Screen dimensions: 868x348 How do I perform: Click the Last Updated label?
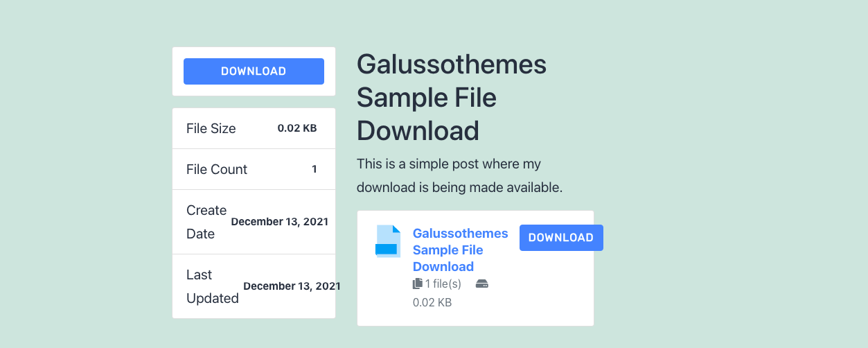213,286
